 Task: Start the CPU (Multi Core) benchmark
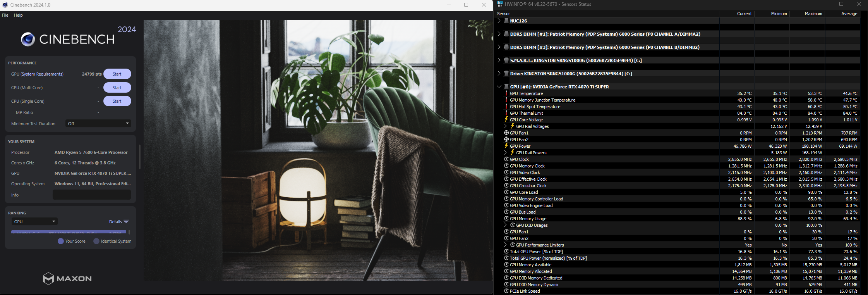[x=117, y=88]
